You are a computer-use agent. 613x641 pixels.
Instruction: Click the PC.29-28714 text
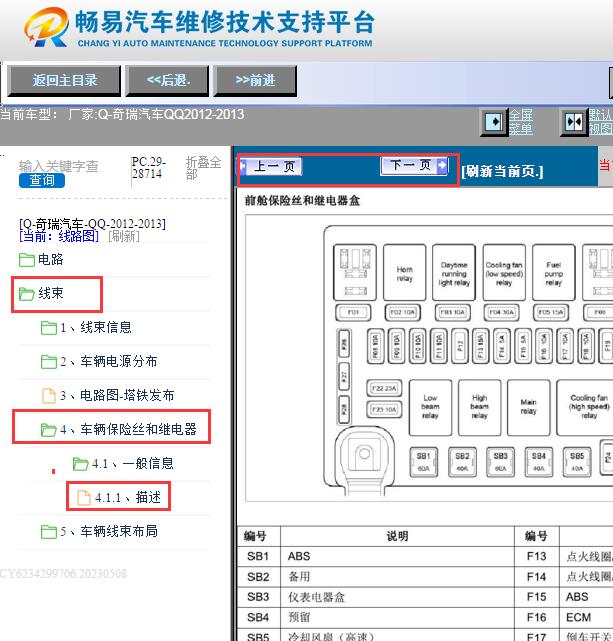click(148, 168)
